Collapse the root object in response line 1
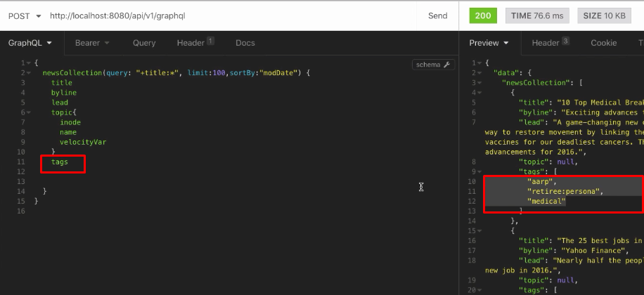The width and height of the screenshot is (644, 295). pos(480,63)
